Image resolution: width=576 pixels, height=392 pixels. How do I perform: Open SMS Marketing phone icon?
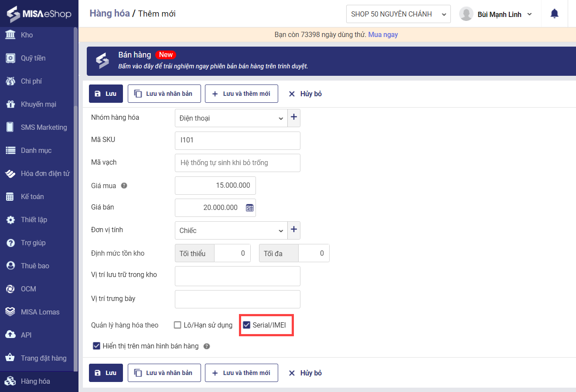point(10,127)
